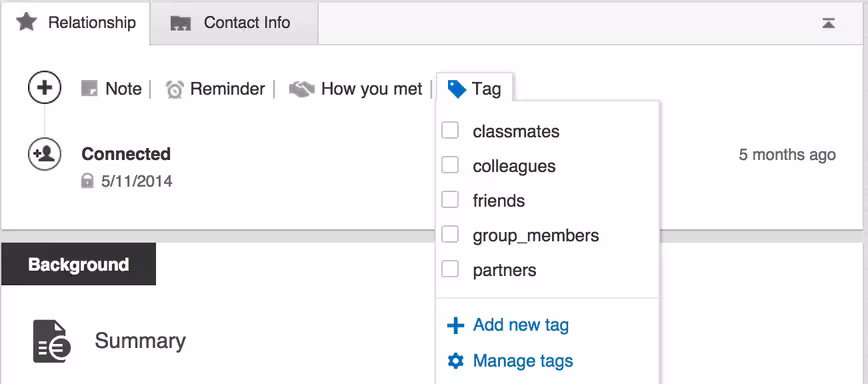
Task: Switch to the Relationship tab
Action: (x=75, y=23)
